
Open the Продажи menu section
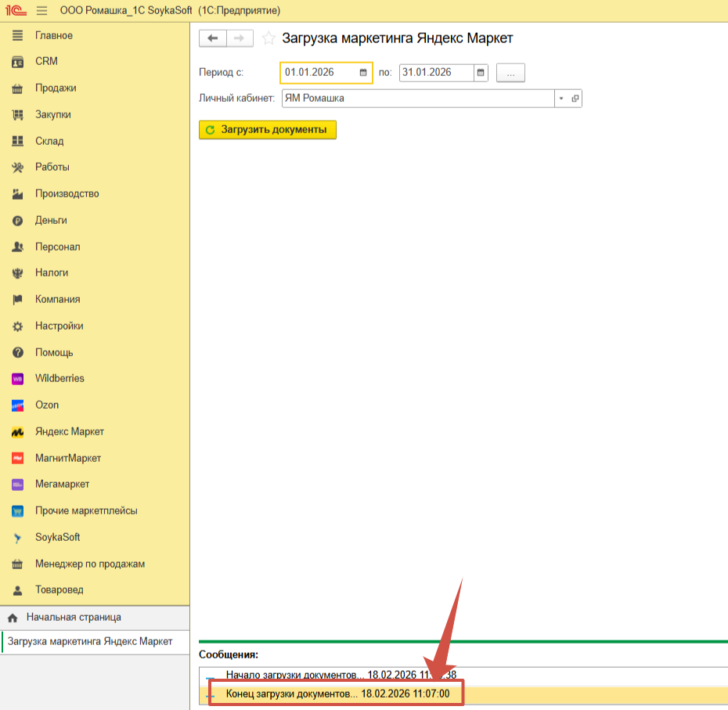pyautogui.click(x=56, y=88)
